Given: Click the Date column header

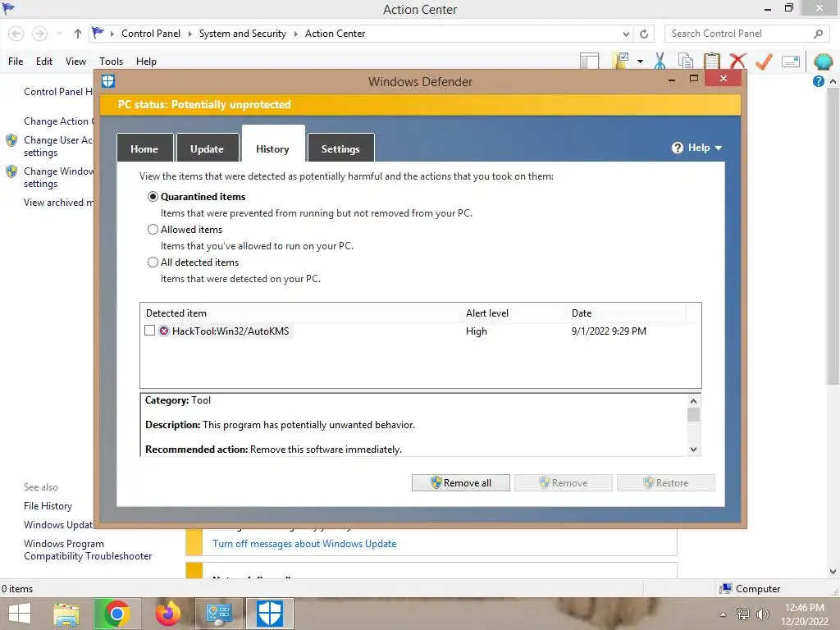Looking at the screenshot, I should click(x=626, y=313).
